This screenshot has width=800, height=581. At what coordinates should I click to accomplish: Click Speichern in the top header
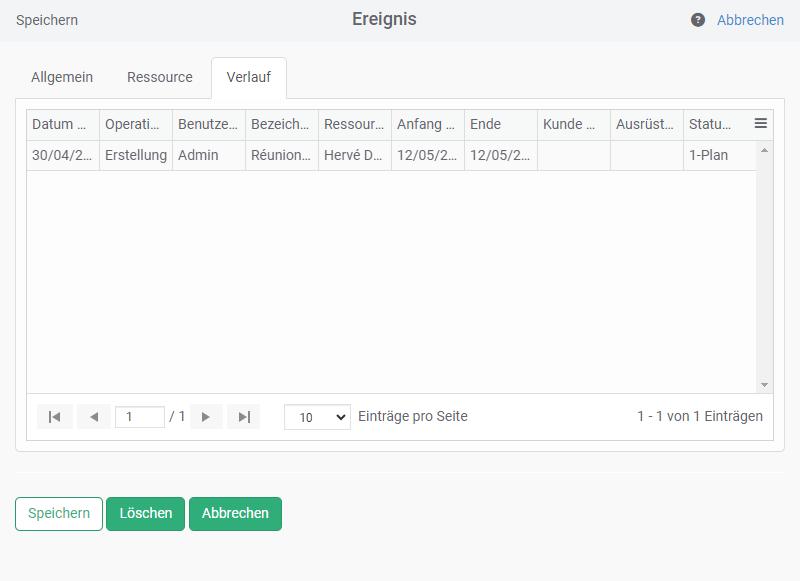47,20
